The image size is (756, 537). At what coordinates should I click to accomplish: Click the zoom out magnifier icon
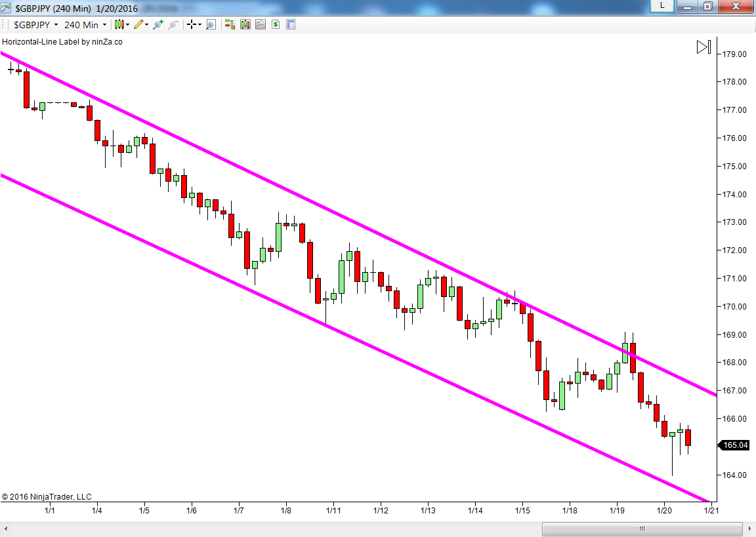point(173,24)
